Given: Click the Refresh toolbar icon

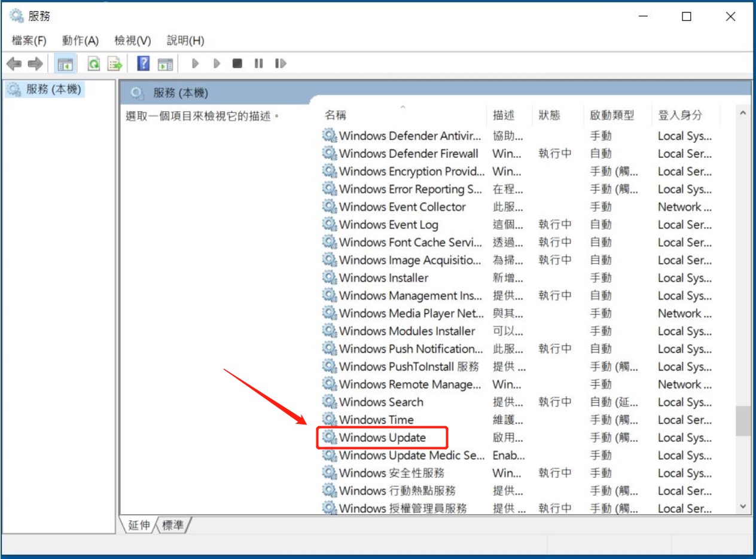Looking at the screenshot, I should click(x=94, y=63).
